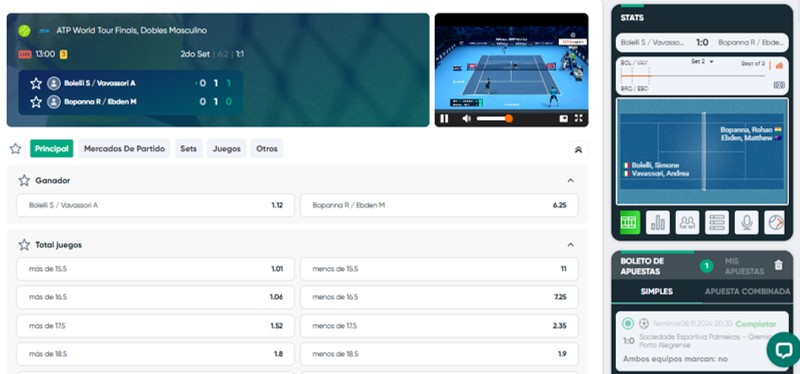Select the Principal market tab
The height and width of the screenshot is (374, 800).
click(52, 148)
